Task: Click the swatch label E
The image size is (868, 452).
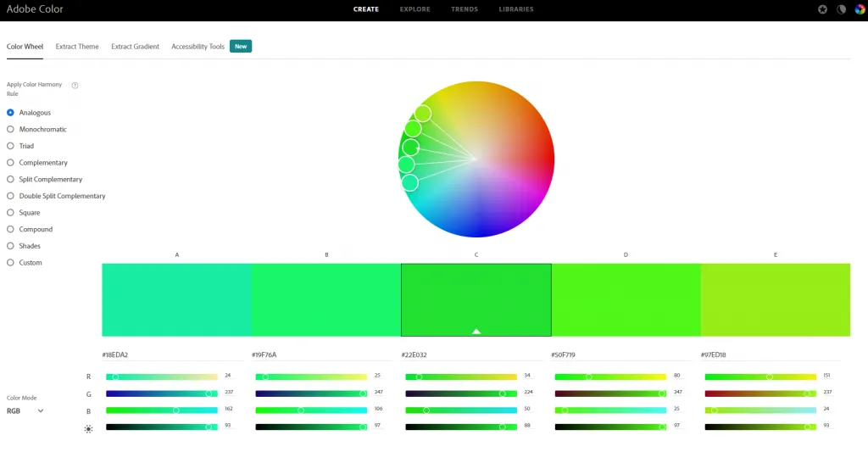Action: pos(776,254)
